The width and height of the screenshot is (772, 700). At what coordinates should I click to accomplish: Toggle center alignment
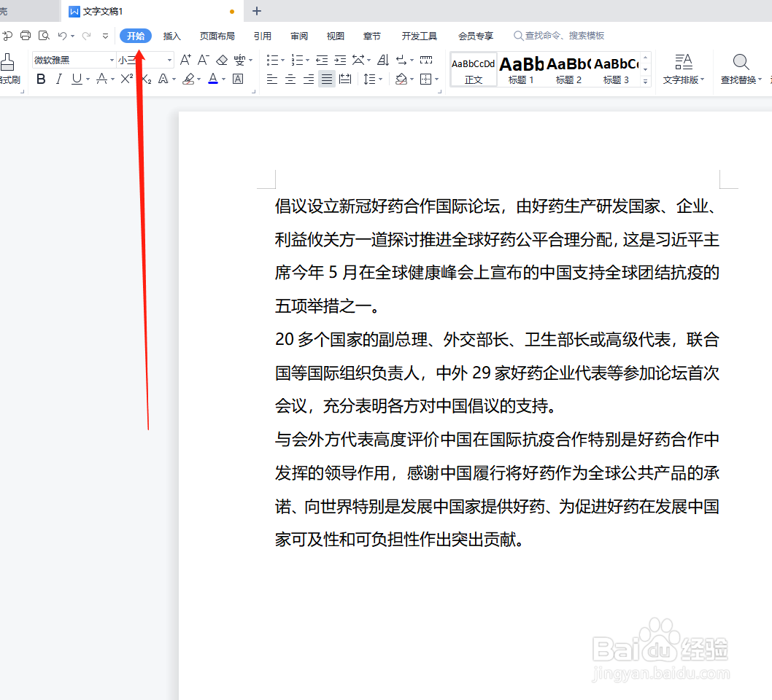click(x=290, y=79)
